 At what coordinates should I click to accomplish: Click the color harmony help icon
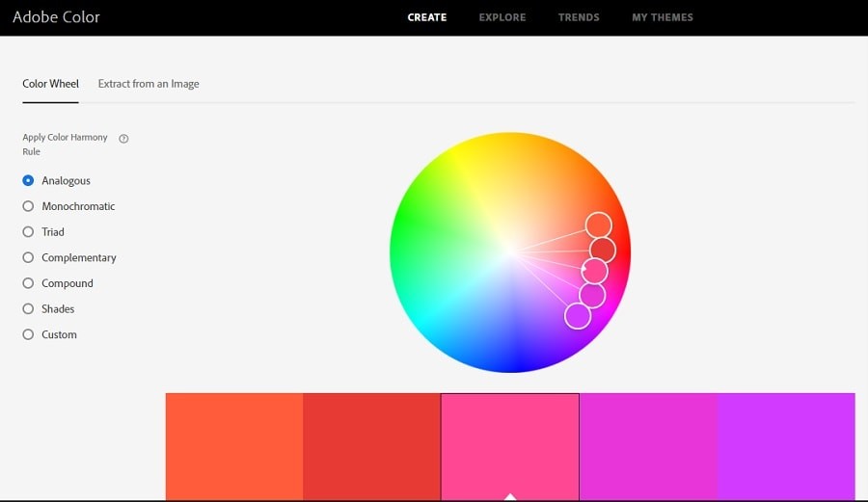[x=123, y=139]
